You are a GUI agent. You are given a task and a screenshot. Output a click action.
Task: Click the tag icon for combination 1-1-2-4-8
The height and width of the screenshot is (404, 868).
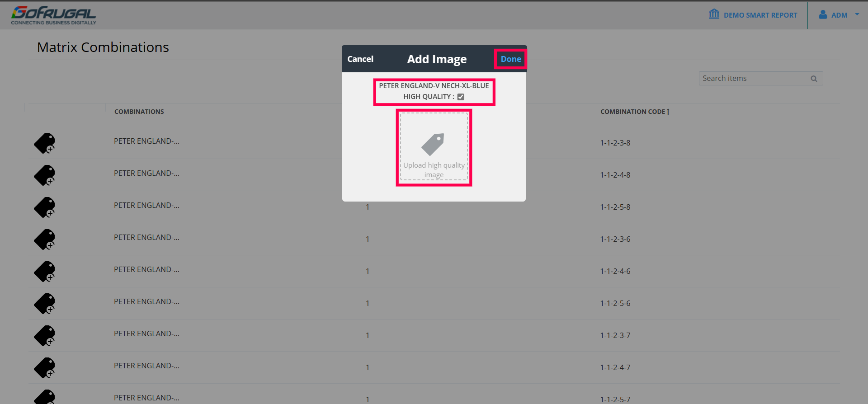tap(45, 175)
